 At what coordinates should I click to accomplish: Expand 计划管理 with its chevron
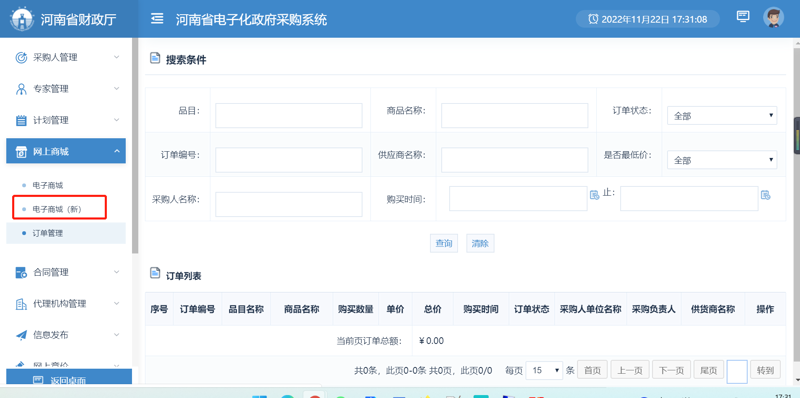[x=116, y=120]
